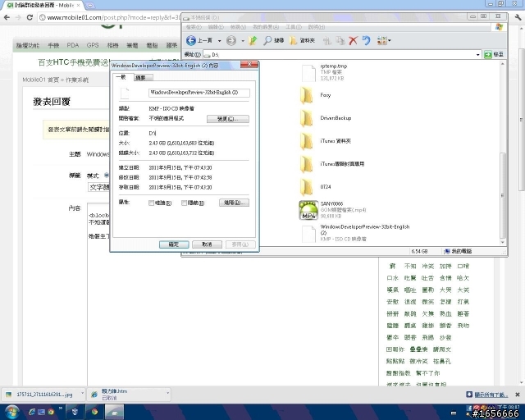
Task: Click the 手機 item in Mobile01 navigation
Action: pyautogui.click(x=53, y=46)
